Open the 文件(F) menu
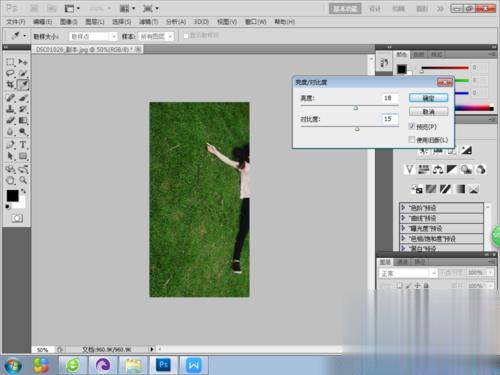This screenshot has height=375, width=500. point(16,22)
